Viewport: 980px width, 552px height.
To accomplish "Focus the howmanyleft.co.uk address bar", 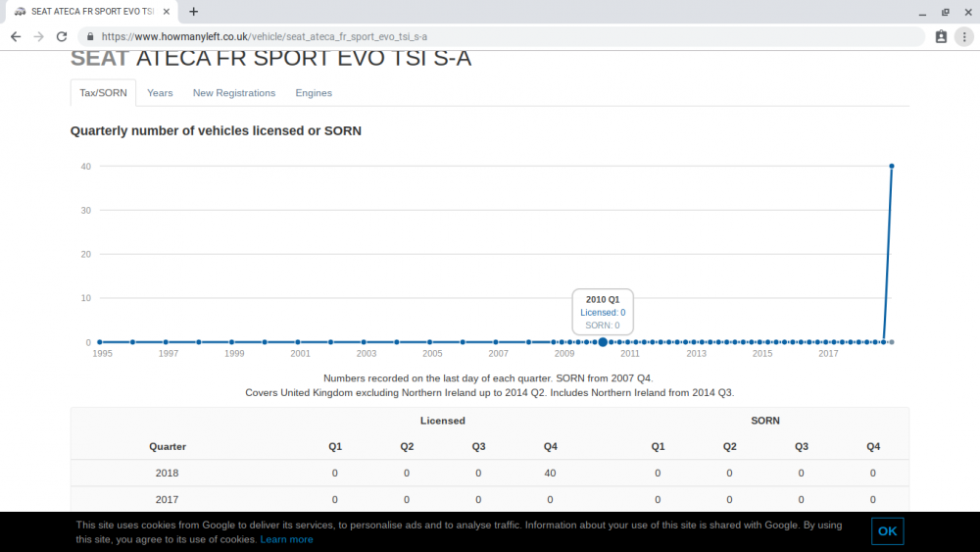I will click(x=500, y=37).
